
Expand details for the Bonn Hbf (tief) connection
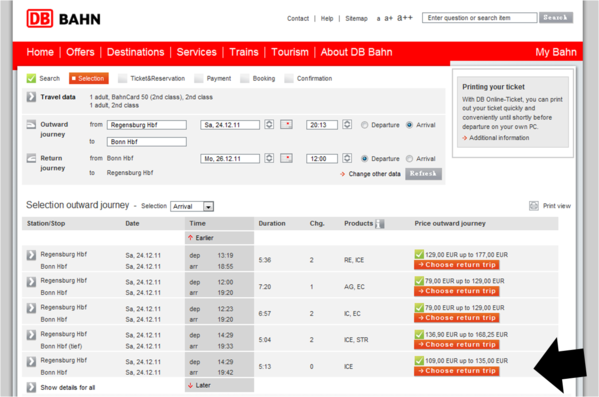pyautogui.click(x=31, y=335)
